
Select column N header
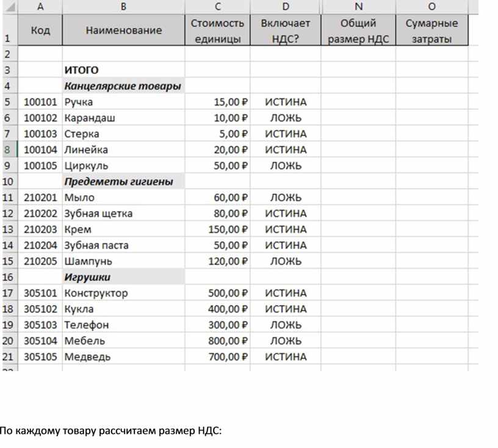(x=359, y=7)
